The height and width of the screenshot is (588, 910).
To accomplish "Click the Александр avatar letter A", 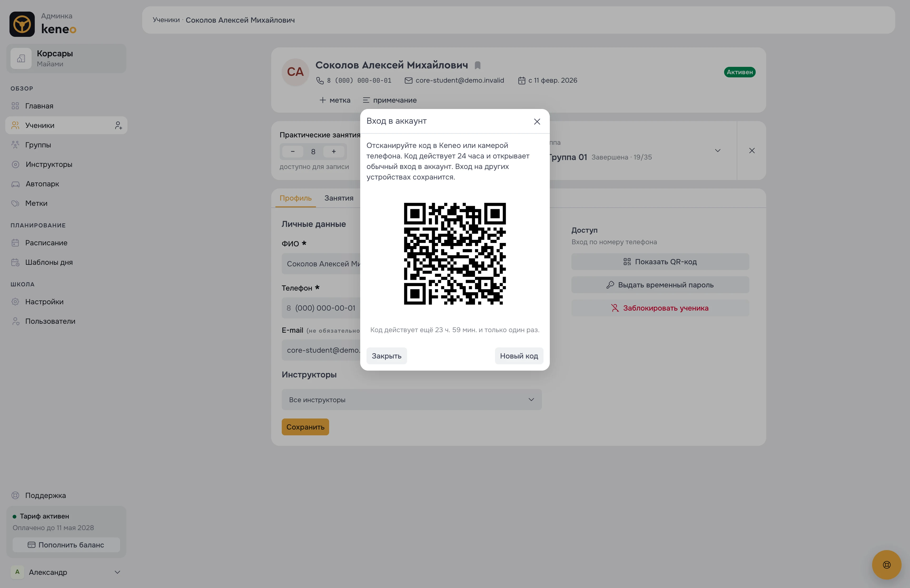I will coord(17,572).
